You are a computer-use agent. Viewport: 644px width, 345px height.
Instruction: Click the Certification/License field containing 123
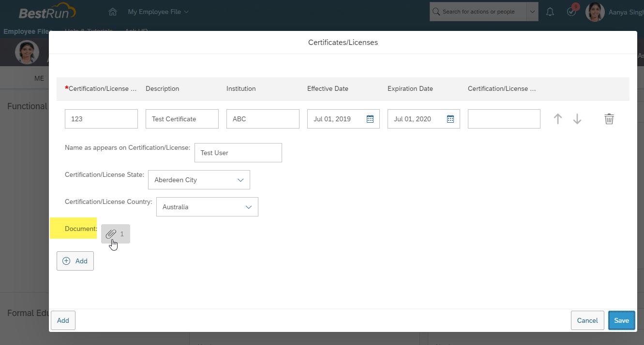101,119
